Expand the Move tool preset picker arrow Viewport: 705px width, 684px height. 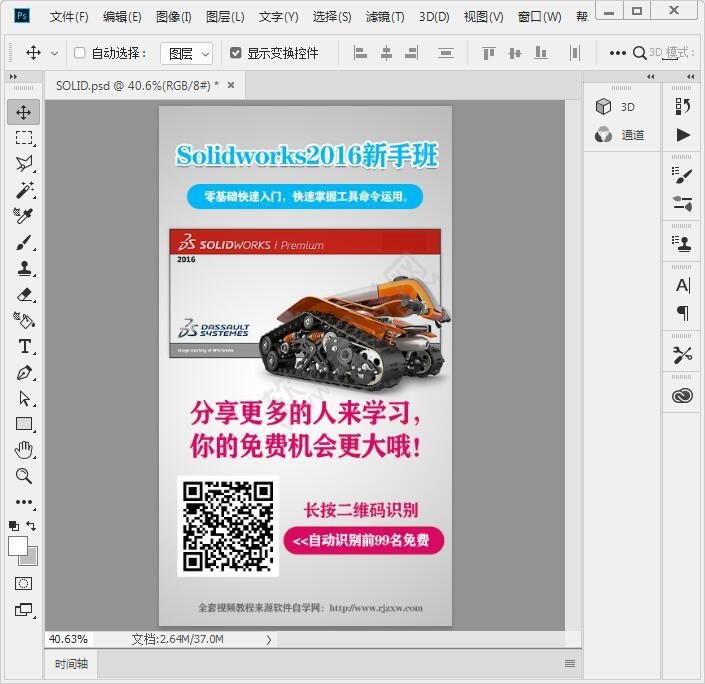[54, 53]
